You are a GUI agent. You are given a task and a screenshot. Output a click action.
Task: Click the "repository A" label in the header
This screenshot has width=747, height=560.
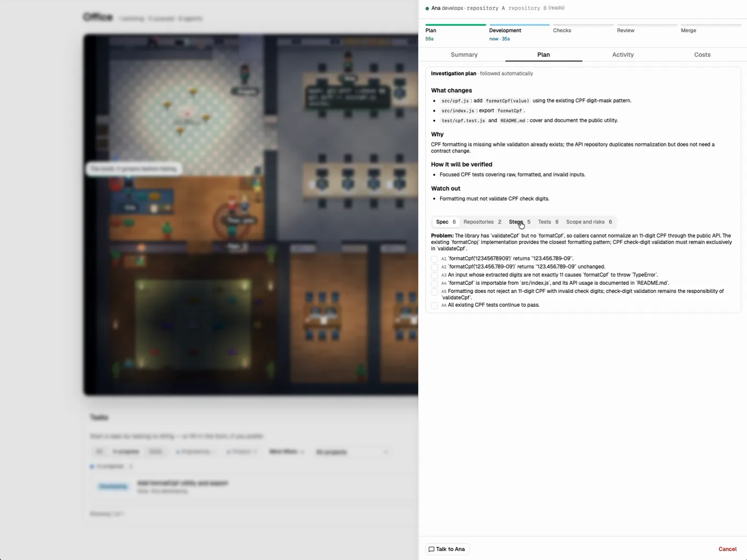[486, 9]
